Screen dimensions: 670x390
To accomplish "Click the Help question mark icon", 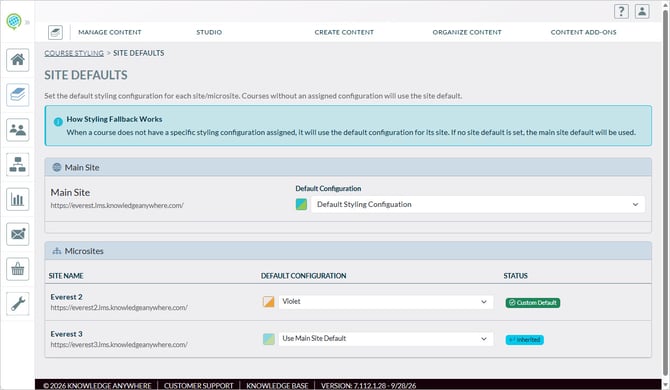I will (x=621, y=12).
